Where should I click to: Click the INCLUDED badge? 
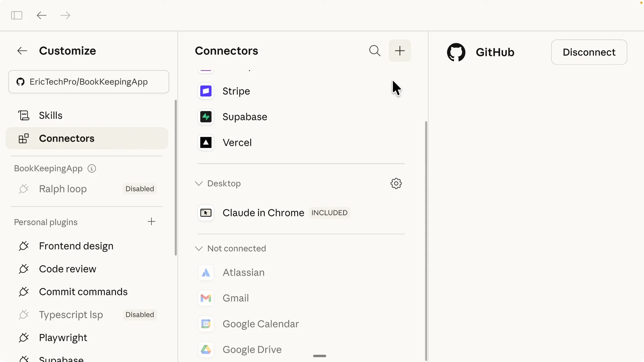tap(329, 213)
